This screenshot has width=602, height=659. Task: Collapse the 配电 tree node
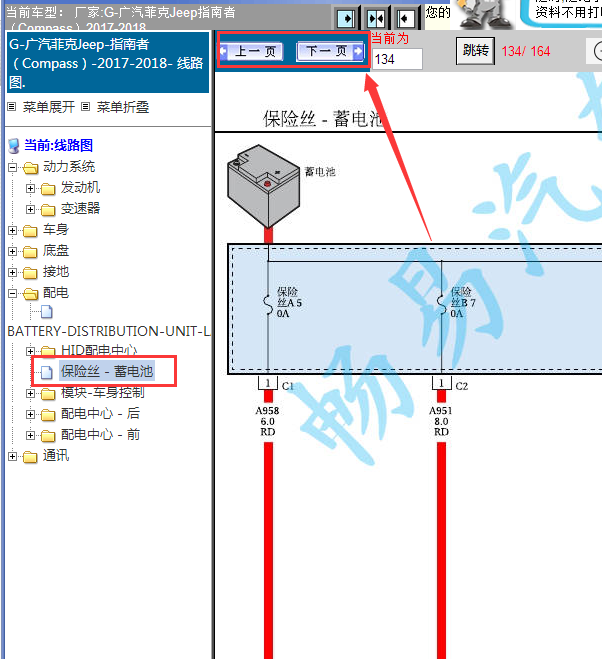pos(13,293)
